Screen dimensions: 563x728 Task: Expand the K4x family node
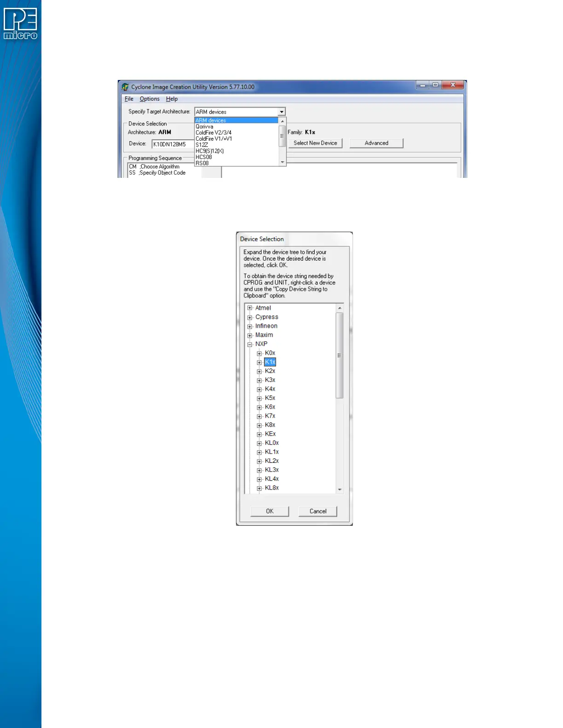259,389
